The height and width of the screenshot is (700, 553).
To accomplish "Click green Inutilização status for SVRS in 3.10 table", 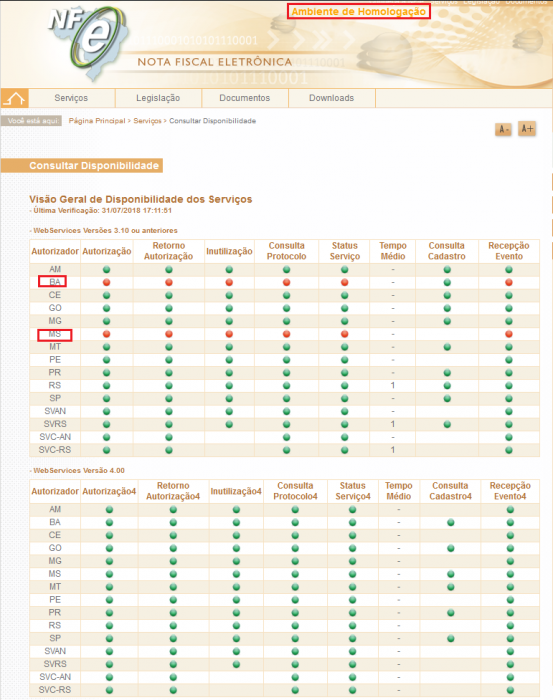I will (229, 425).
